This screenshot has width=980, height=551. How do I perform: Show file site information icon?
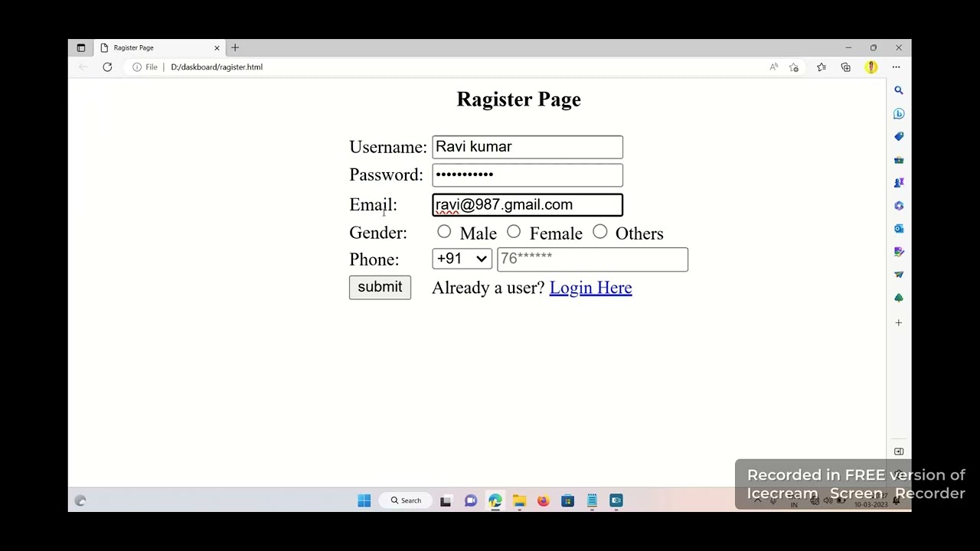pyautogui.click(x=137, y=67)
